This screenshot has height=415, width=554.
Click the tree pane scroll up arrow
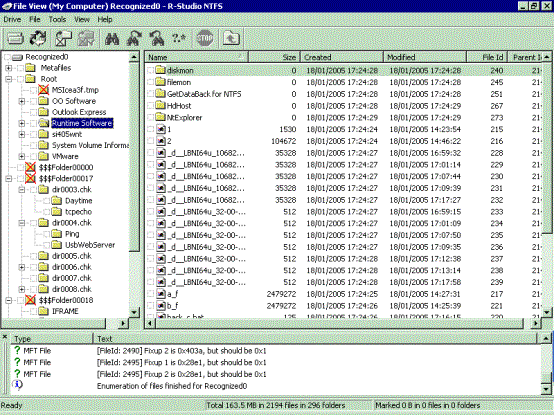[x=134, y=57]
